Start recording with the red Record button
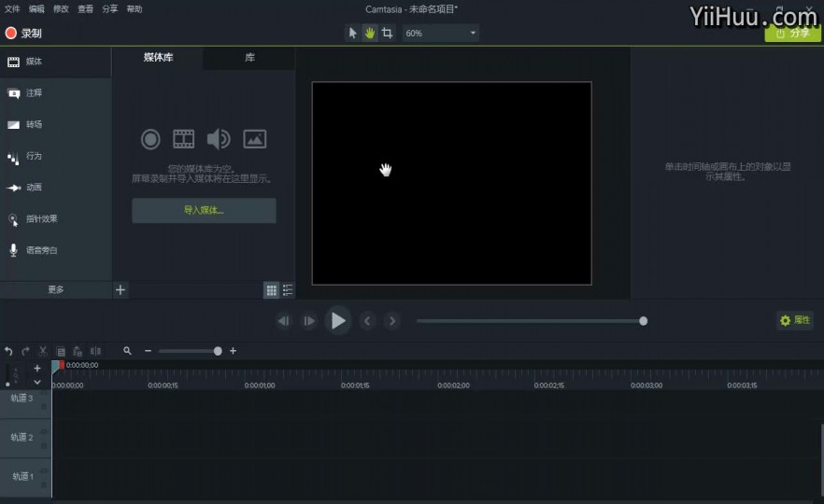The image size is (824, 504). click(x=23, y=33)
